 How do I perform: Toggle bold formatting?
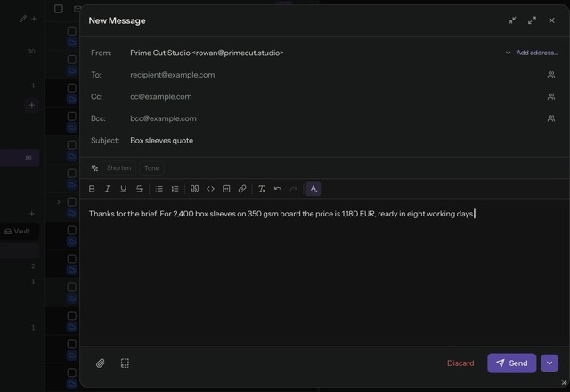92,189
